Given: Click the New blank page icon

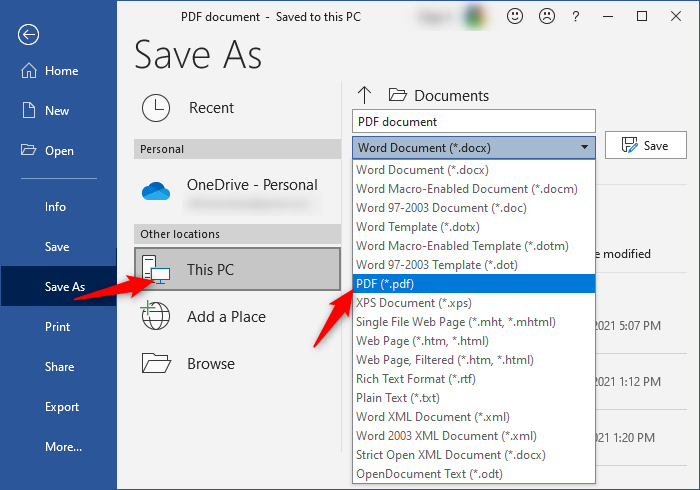Looking at the screenshot, I should click(x=29, y=110).
